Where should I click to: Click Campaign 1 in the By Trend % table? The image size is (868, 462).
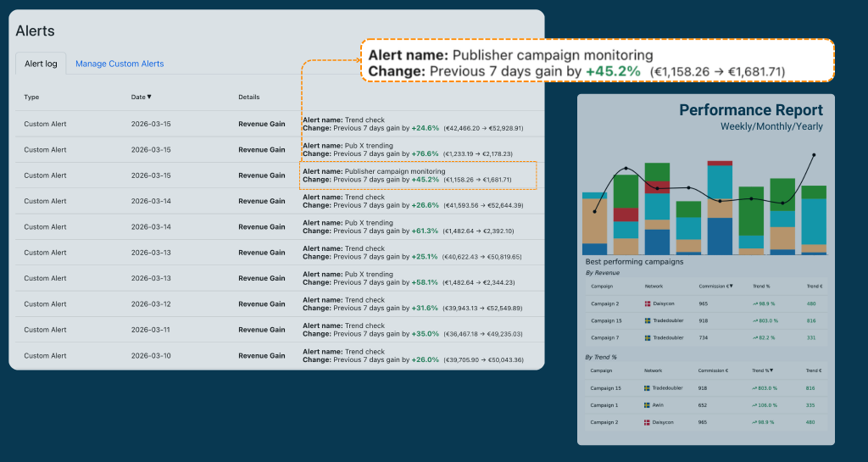coord(604,405)
